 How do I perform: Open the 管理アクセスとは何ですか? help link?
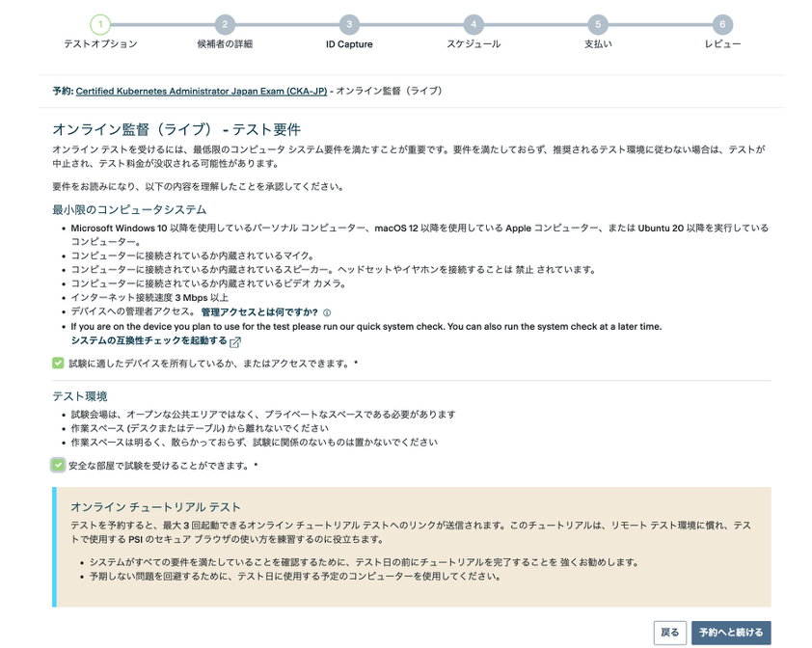pos(259,312)
